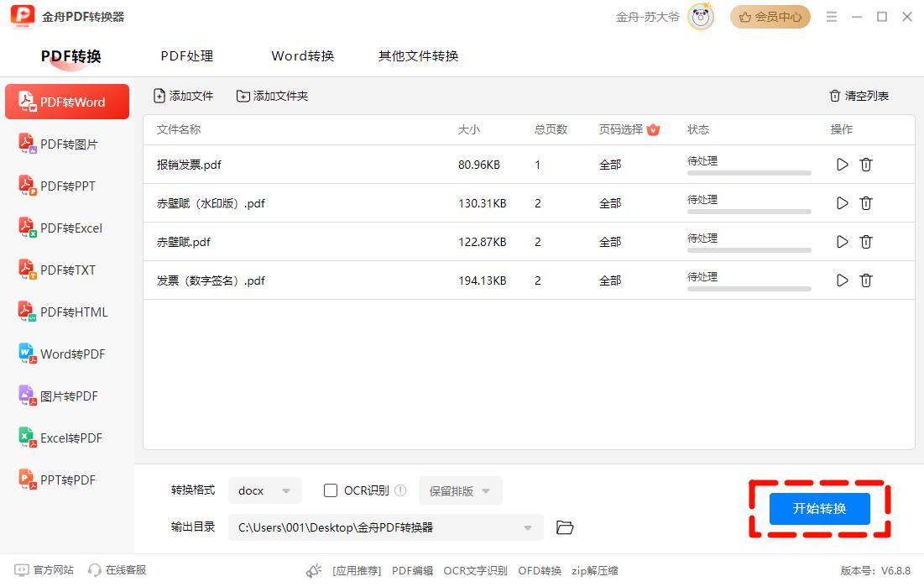Start conversion of 报销发票.pdf with play icon
Viewport: 924px width, 587px height.
842,165
